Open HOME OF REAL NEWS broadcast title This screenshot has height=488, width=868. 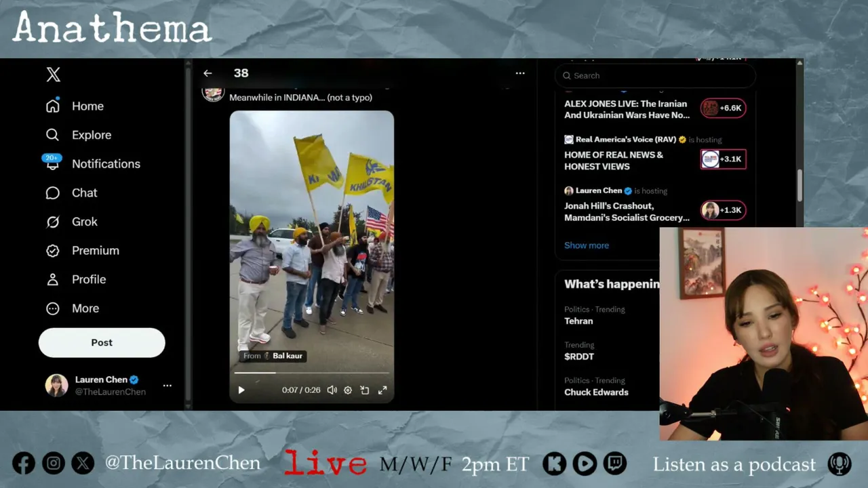coord(614,161)
